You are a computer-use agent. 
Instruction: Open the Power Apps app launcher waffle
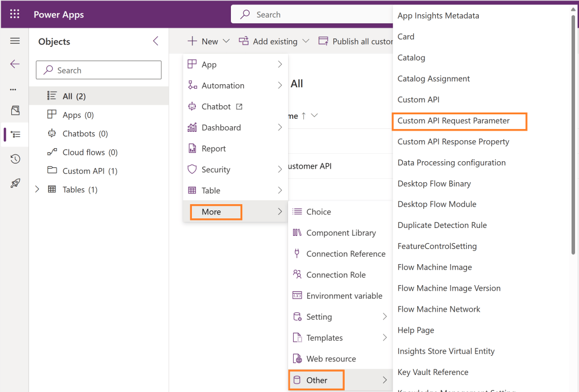[x=15, y=15]
